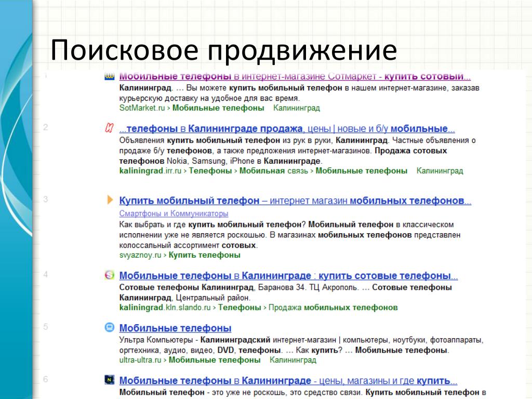Click the Slando colorful S favicon
The image size is (532, 399).
click(109, 275)
